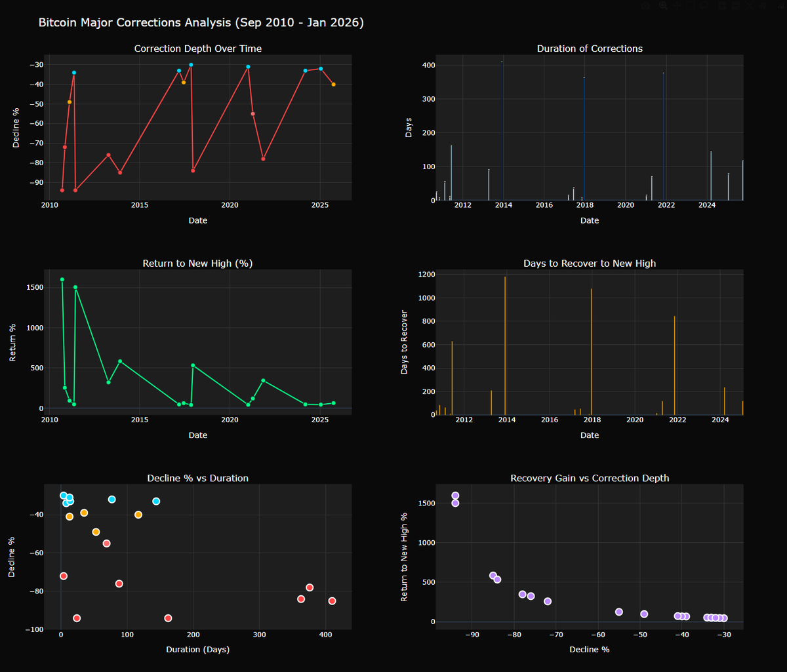Click the tallest 2014 bar in Days to Recover
This screenshot has width=787, height=672.
(x=505, y=346)
